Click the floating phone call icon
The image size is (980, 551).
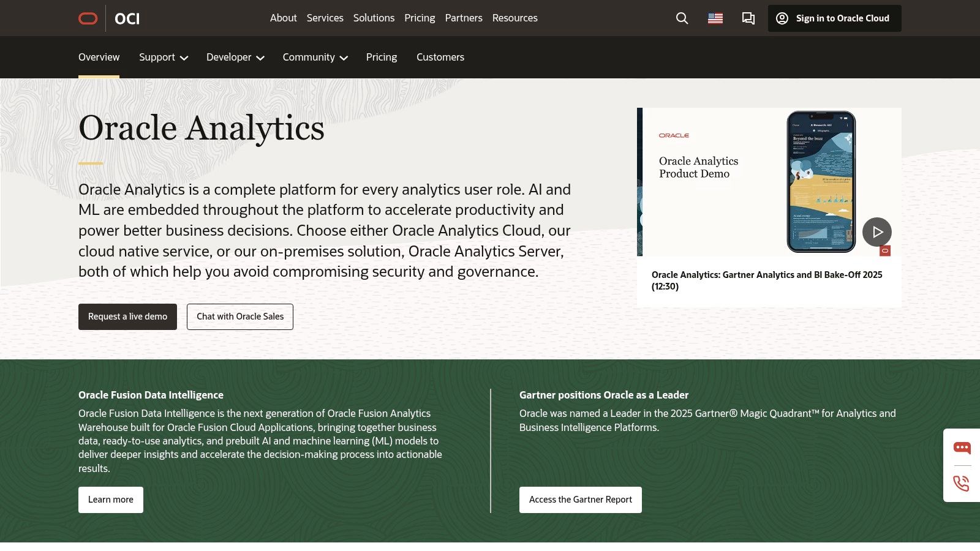(962, 484)
